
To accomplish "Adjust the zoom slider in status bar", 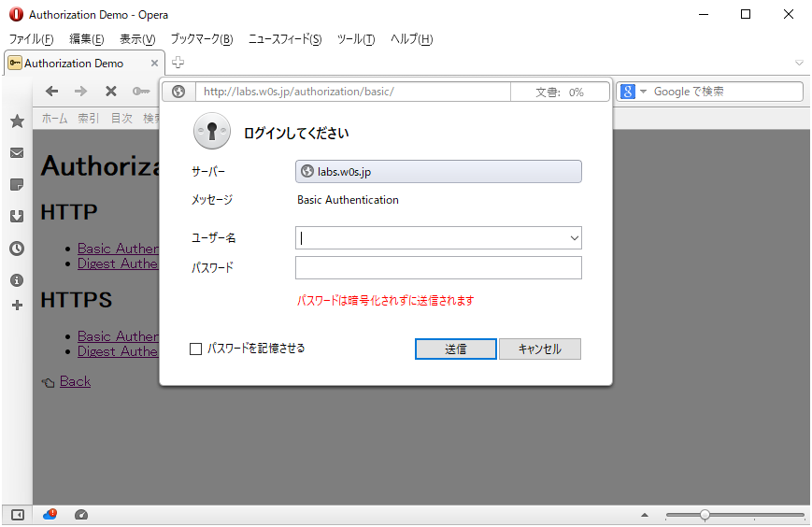I will 705,515.
